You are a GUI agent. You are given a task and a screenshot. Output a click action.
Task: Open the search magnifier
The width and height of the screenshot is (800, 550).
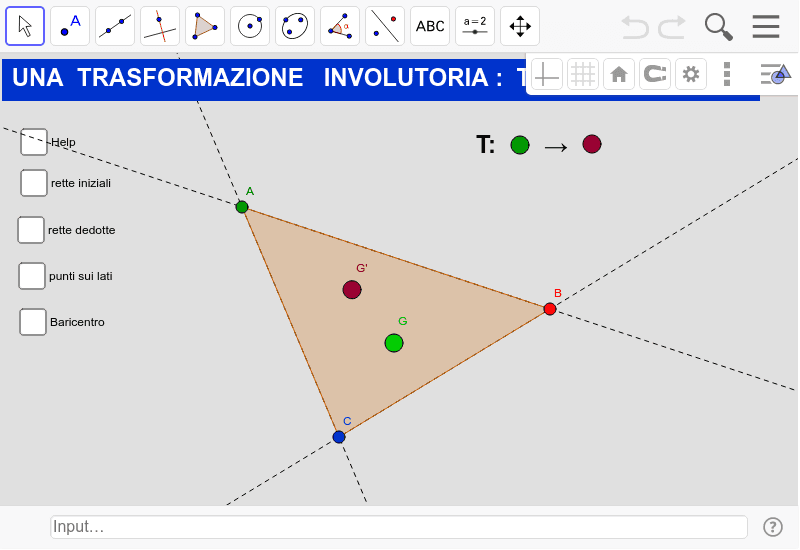[x=718, y=27]
